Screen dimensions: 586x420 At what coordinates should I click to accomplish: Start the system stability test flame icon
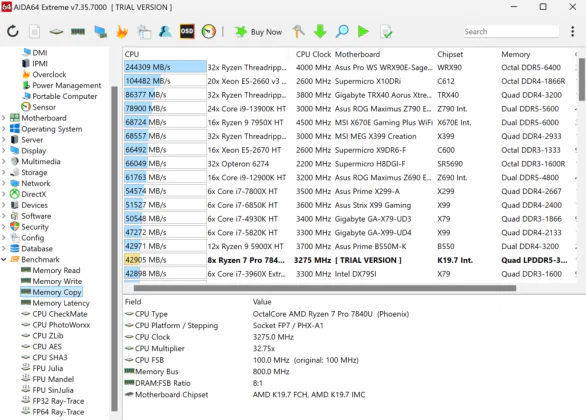[x=122, y=32]
